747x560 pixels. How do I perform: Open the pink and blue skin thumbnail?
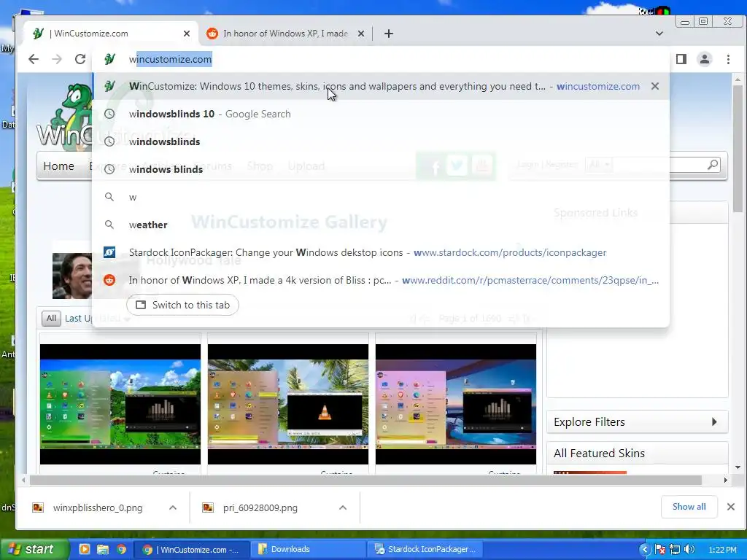tap(455, 404)
